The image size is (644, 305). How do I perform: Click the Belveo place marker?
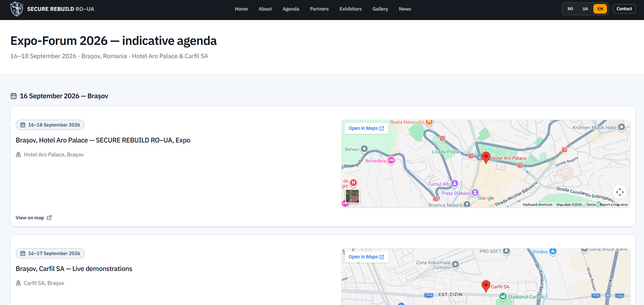[x=364, y=149]
